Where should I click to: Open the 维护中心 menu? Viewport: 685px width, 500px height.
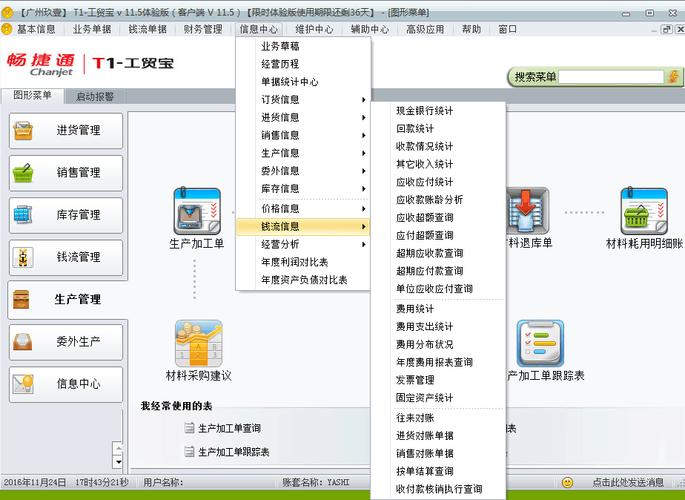(314, 29)
